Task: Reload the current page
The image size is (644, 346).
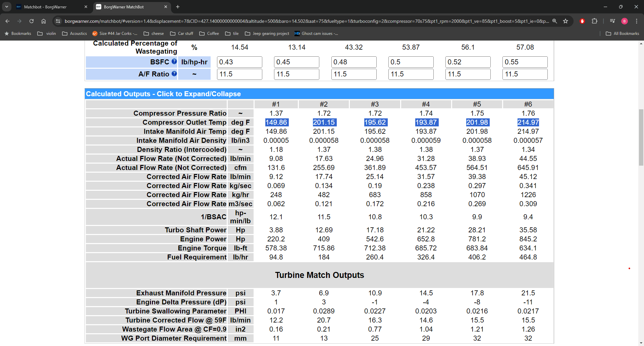Action: tap(32, 21)
